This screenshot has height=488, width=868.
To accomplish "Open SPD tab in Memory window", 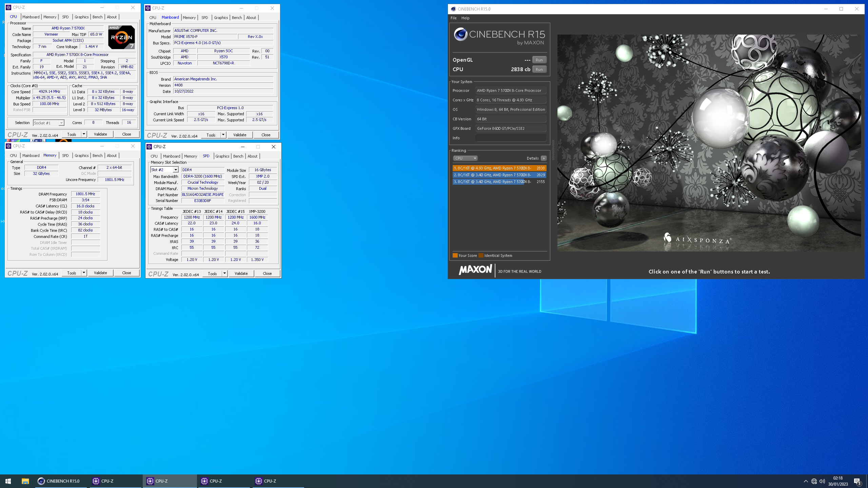I will click(x=65, y=156).
